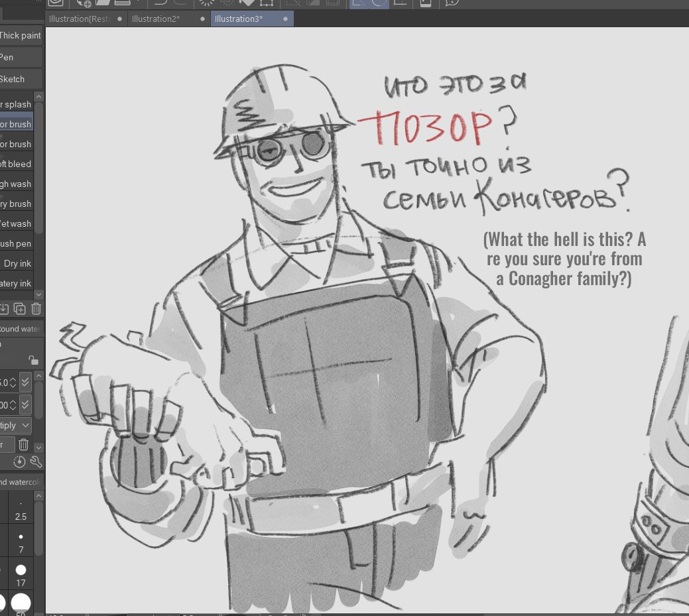Click the sub tool list scroll-up arrow
The image size is (689, 616).
click(x=38, y=97)
